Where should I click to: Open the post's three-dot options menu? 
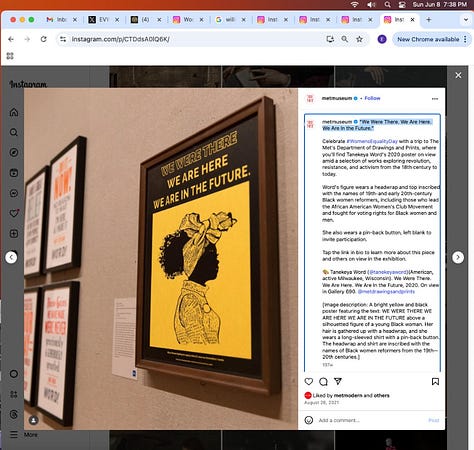pos(435,99)
